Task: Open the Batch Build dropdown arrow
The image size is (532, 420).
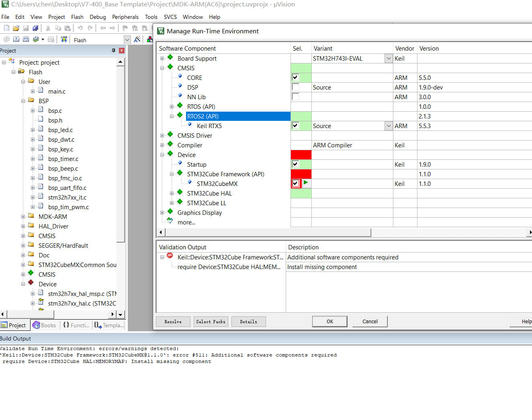Action: [43, 40]
